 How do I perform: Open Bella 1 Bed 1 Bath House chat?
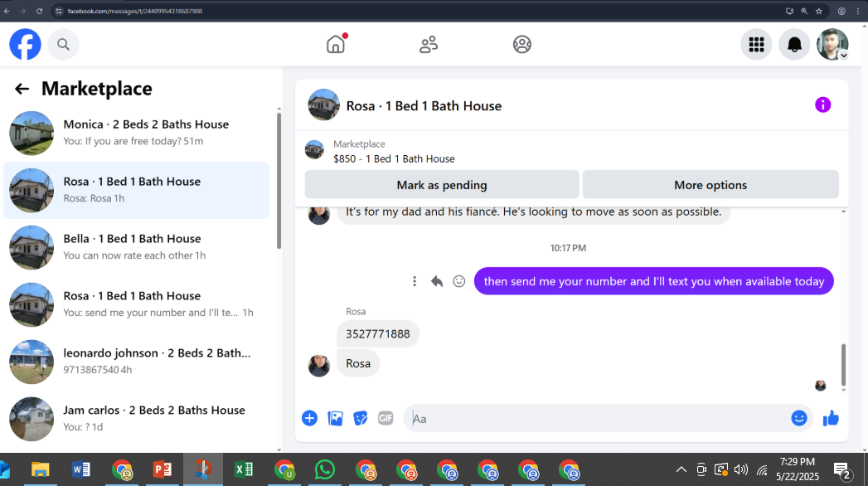pos(136,247)
